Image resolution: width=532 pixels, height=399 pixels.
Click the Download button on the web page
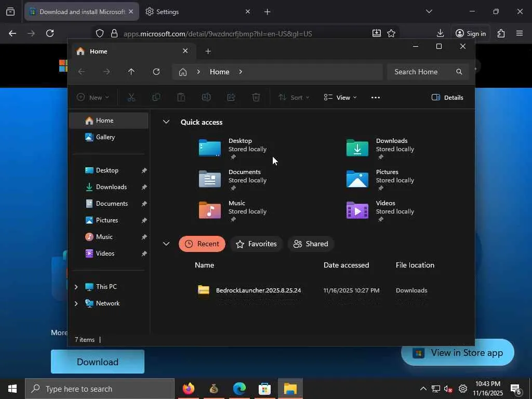coord(98,362)
